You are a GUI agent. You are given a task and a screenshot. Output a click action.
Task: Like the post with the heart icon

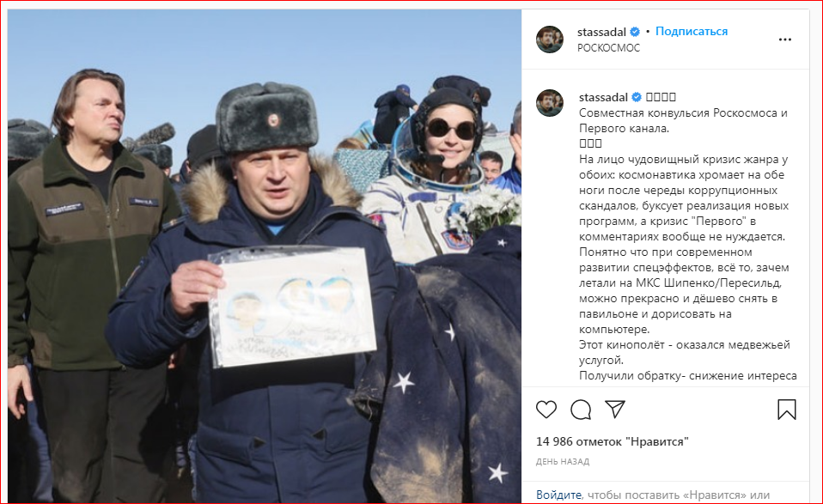click(x=546, y=409)
